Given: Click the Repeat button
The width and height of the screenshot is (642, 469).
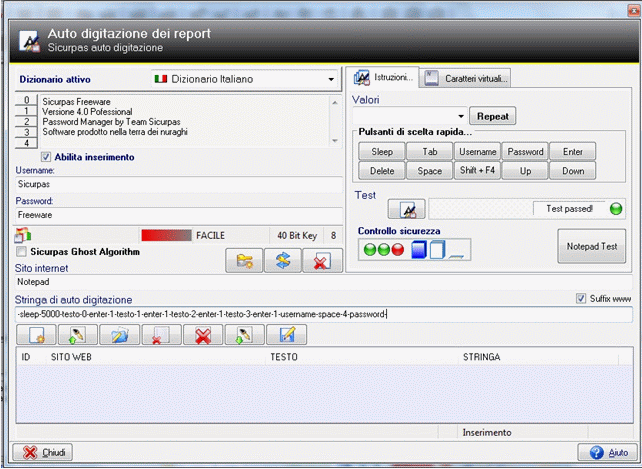Looking at the screenshot, I should 493,116.
